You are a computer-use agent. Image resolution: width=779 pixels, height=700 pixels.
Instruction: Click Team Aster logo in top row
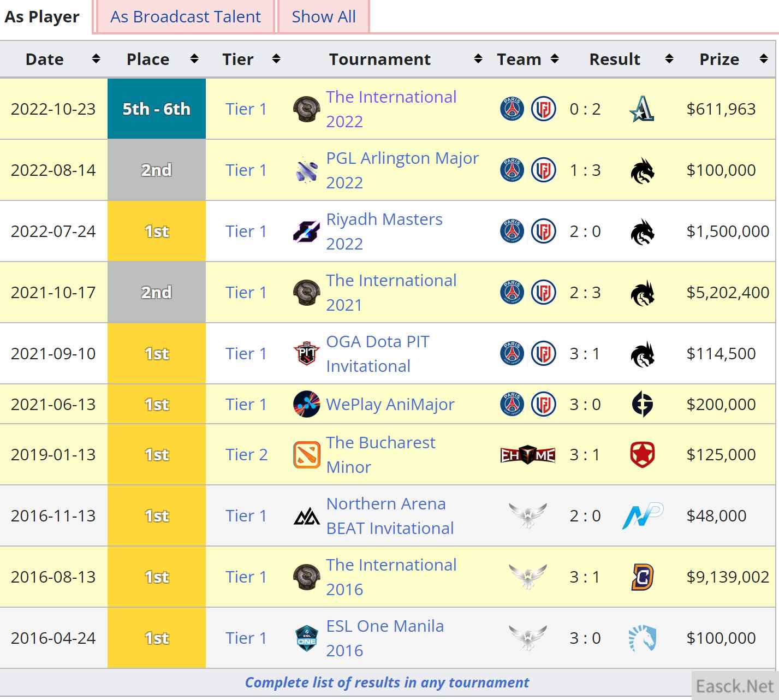click(x=642, y=109)
